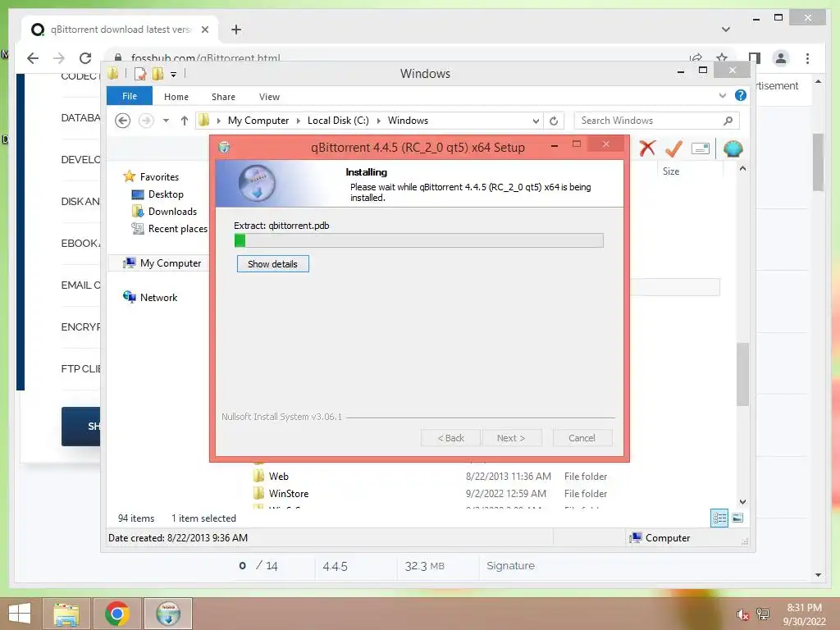Click search magnifier icon in Explorer
840x630 pixels.
728,121
